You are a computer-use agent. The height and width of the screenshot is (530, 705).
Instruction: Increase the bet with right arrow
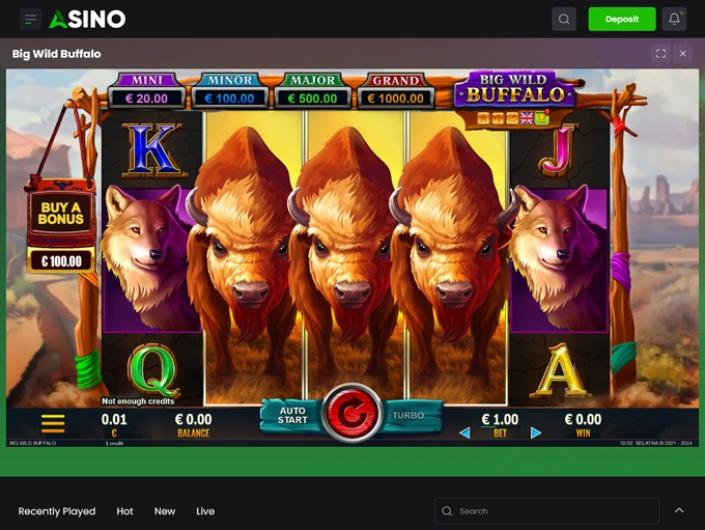pyautogui.click(x=535, y=433)
